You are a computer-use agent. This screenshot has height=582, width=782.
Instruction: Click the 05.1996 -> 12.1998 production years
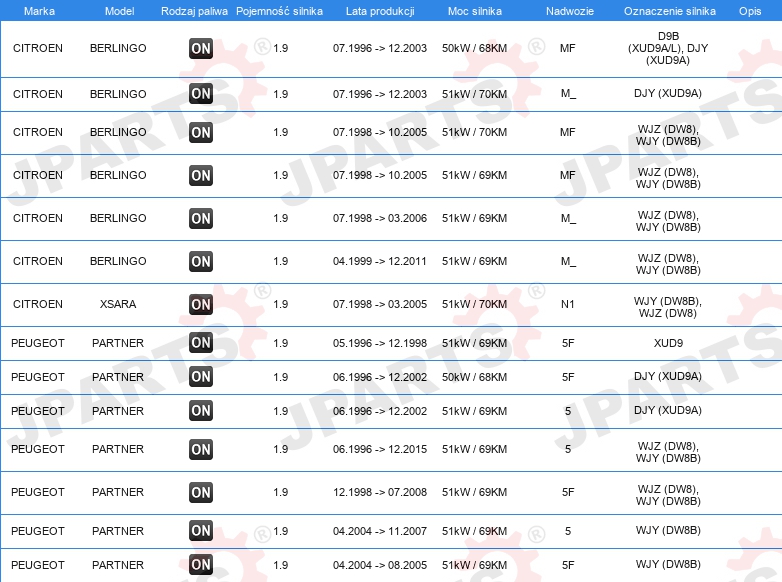point(380,343)
